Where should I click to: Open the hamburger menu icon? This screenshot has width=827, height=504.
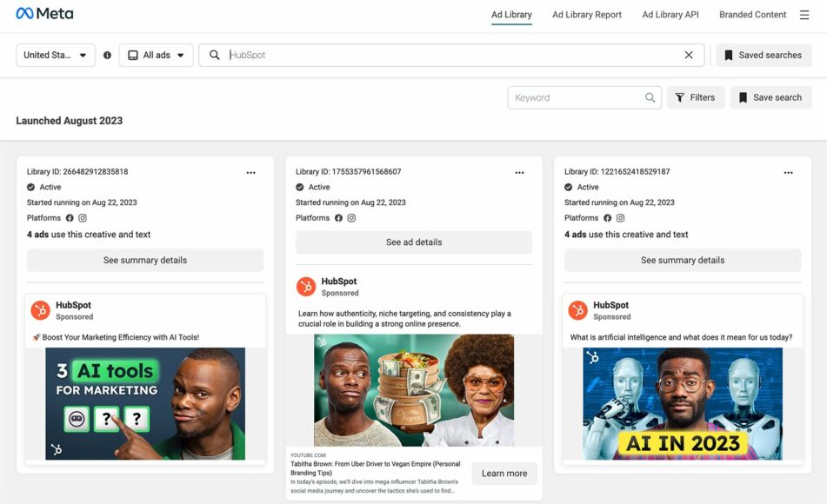point(804,15)
